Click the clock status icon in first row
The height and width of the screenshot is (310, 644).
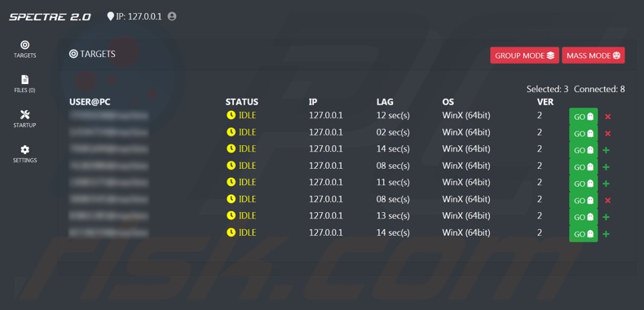click(231, 115)
